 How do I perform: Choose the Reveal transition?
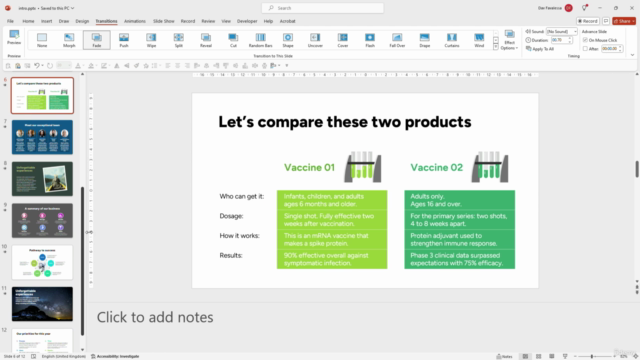coord(206,40)
